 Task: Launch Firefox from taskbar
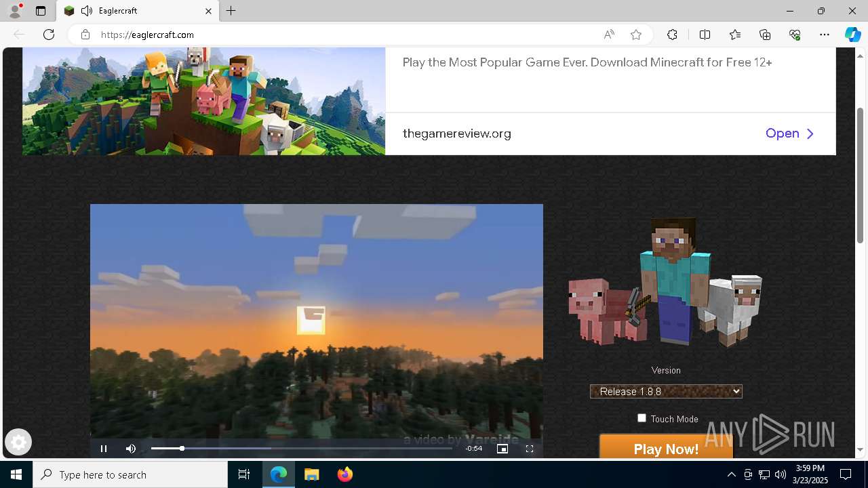(344, 474)
